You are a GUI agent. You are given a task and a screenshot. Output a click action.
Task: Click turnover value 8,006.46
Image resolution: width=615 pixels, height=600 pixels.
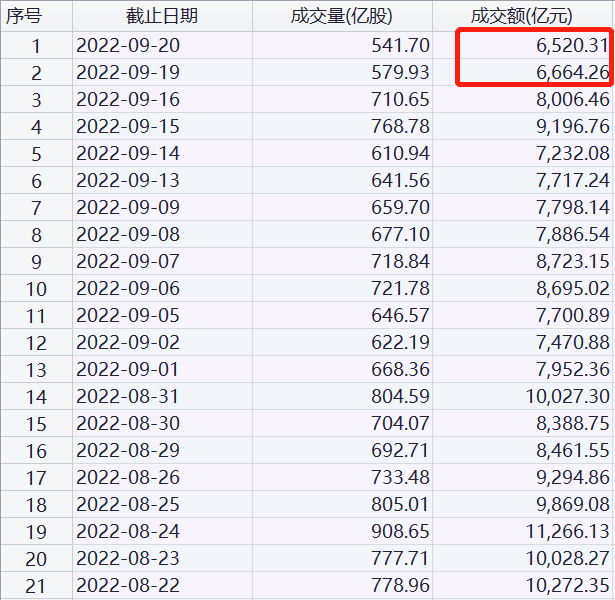pyautogui.click(x=573, y=99)
